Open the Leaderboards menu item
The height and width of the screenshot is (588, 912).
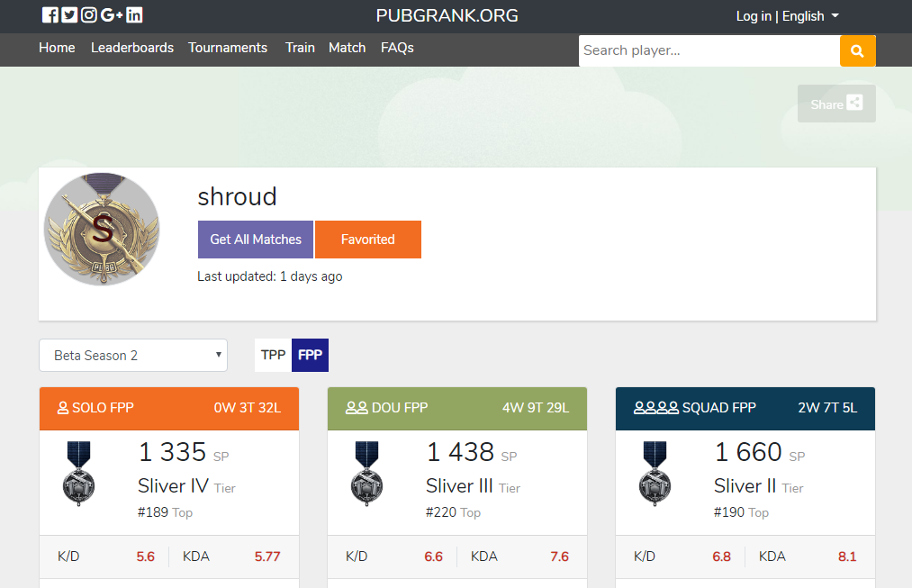click(x=132, y=48)
